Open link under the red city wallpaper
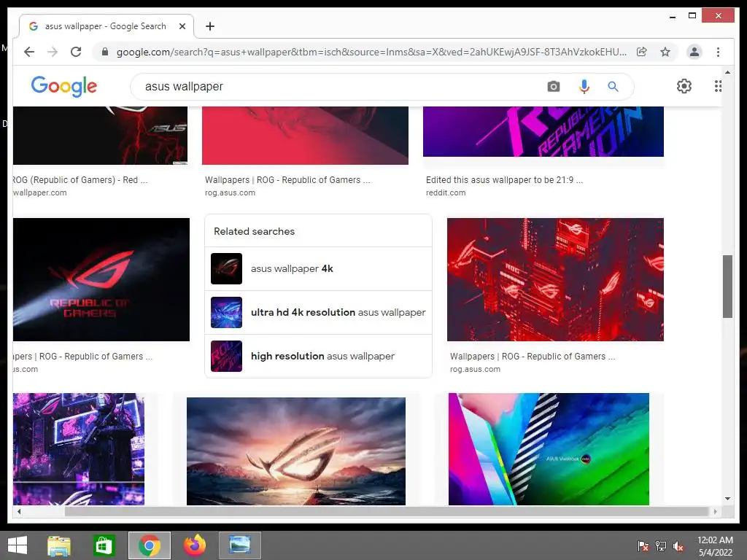747x560 pixels. coord(532,356)
